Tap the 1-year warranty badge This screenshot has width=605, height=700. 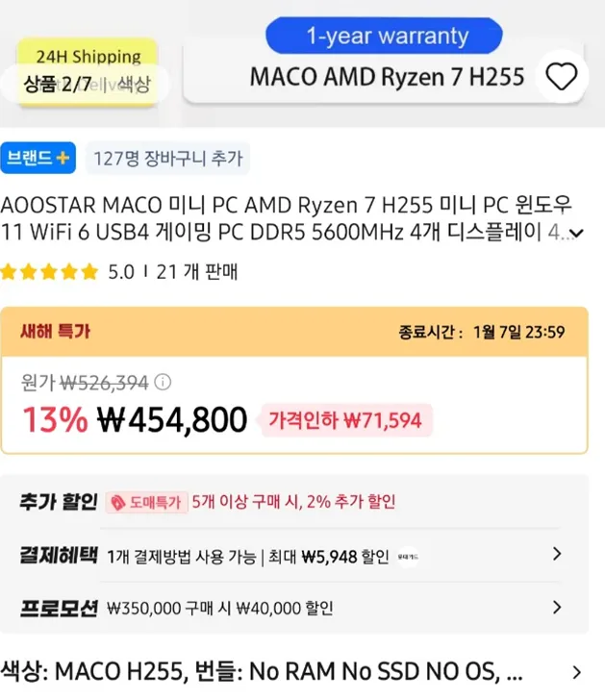point(387,37)
